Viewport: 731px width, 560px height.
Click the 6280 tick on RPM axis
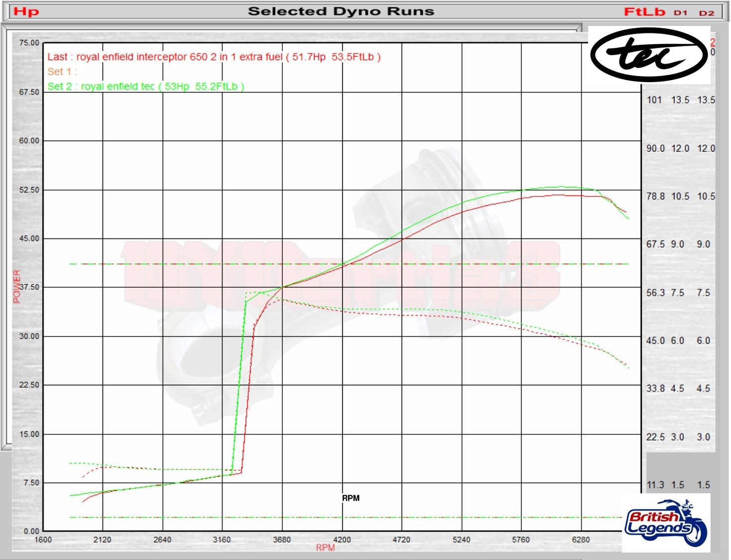tap(581, 540)
